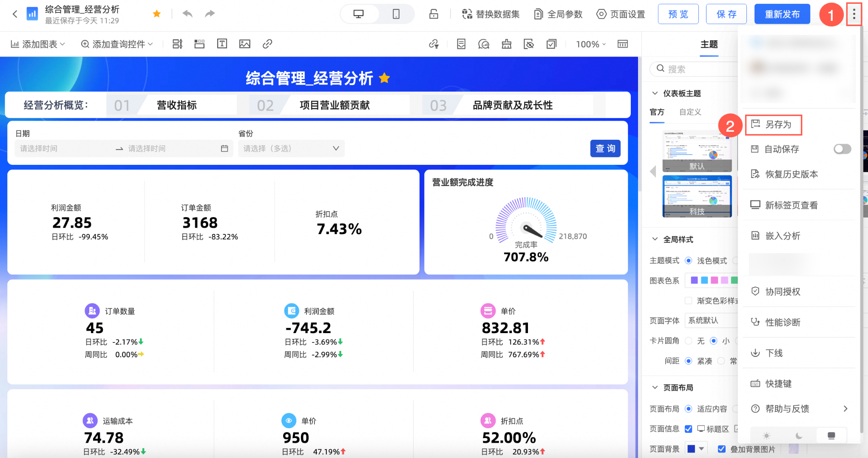Open the 页面背景 blue color picker
868x458 pixels.
[695, 449]
